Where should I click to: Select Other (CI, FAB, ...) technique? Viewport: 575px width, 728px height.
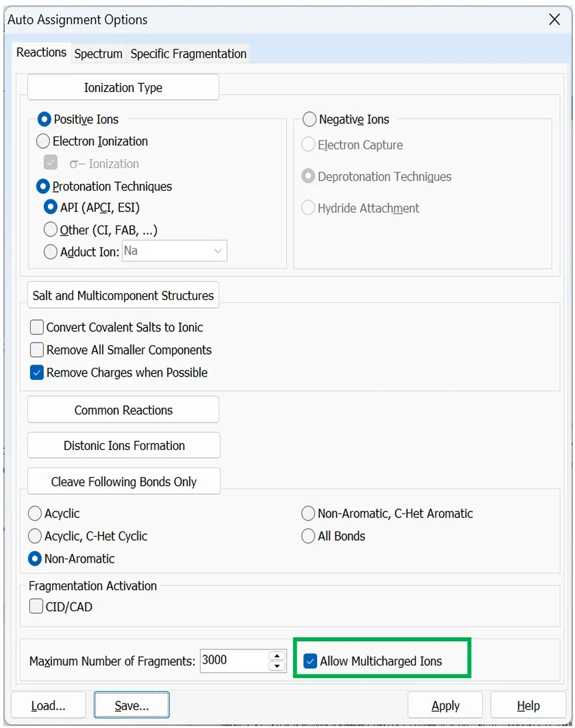[51, 229]
